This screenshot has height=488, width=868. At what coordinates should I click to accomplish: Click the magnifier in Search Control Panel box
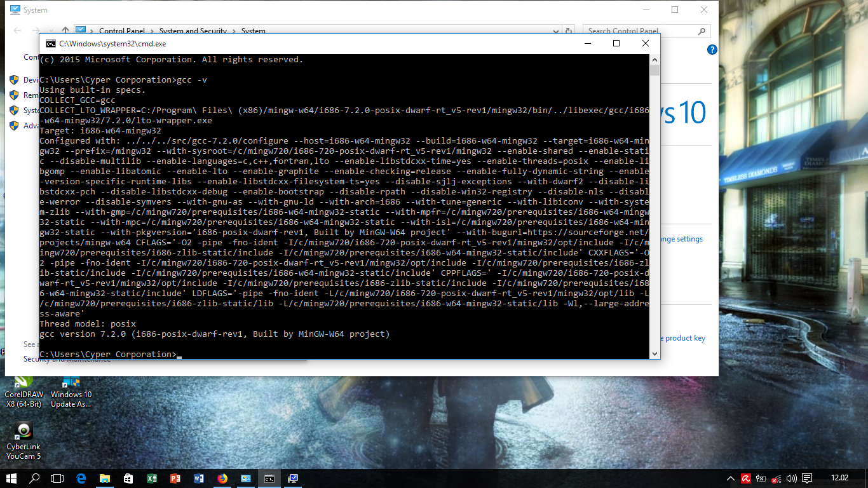click(702, 30)
